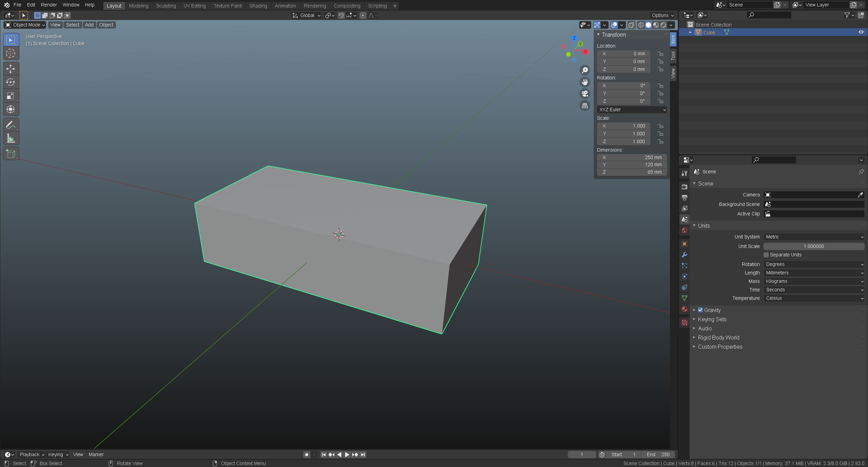This screenshot has height=467, width=868.
Task: Open the XYZ Euler rotation mode dropdown
Action: (632, 110)
